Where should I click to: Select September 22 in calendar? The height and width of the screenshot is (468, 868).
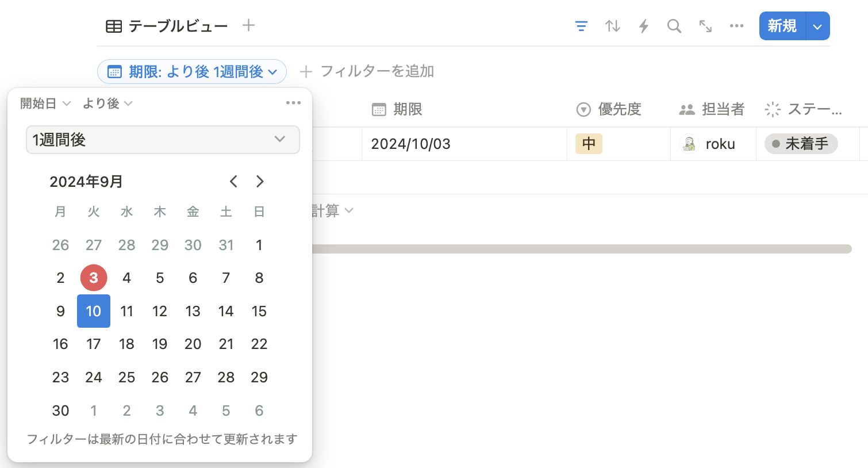pos(259,344)
